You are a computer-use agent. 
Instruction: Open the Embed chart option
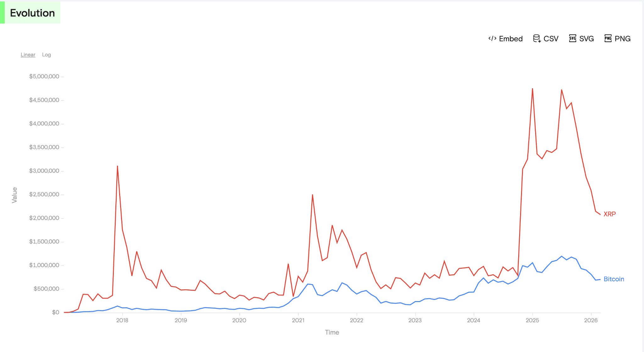[x=510, y=38]
